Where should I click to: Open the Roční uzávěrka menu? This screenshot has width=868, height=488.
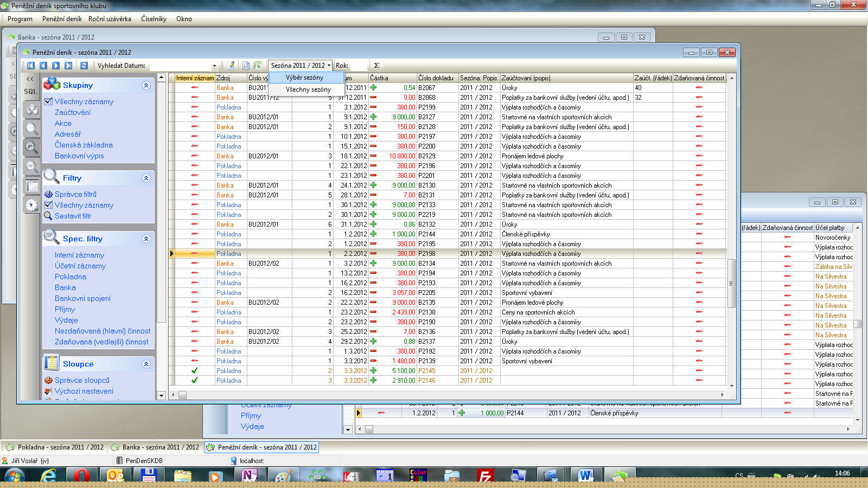110,19
